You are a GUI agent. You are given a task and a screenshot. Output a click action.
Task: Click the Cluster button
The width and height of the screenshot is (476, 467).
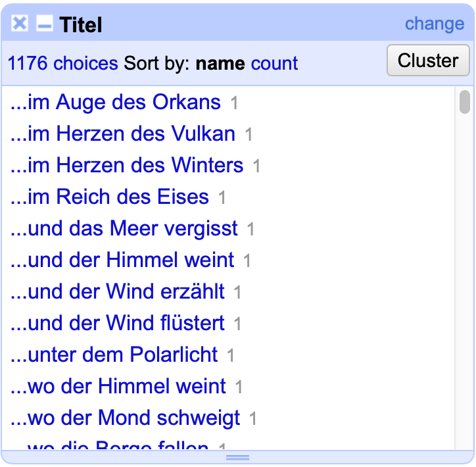point(428,60)
